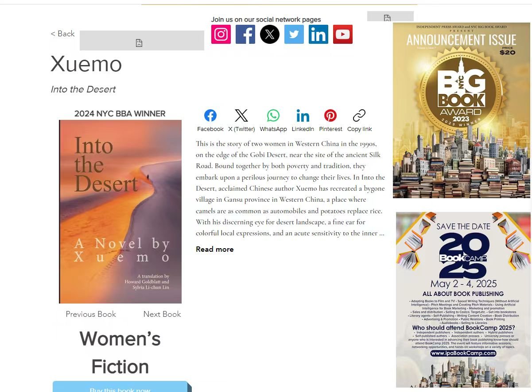The width and height of the screenshot is (532, 392).
Task: Open the Instagram social page icon
Action: coord(221,34)
